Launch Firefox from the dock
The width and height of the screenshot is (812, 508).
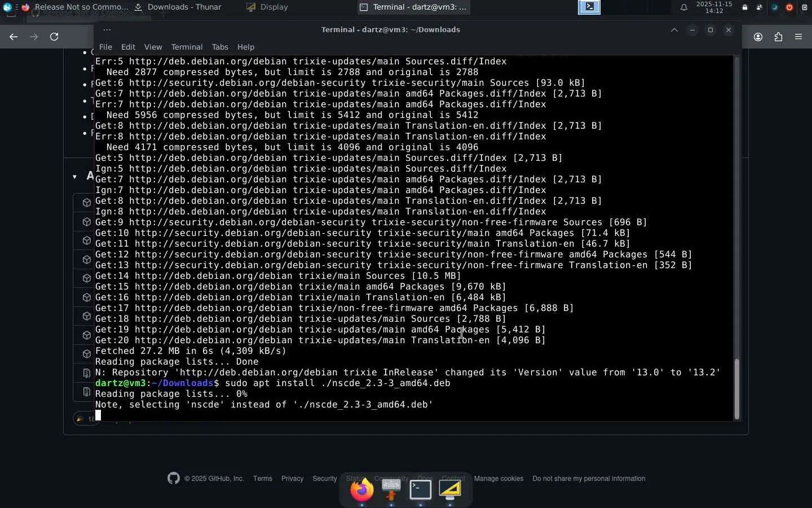pos(362,489)
